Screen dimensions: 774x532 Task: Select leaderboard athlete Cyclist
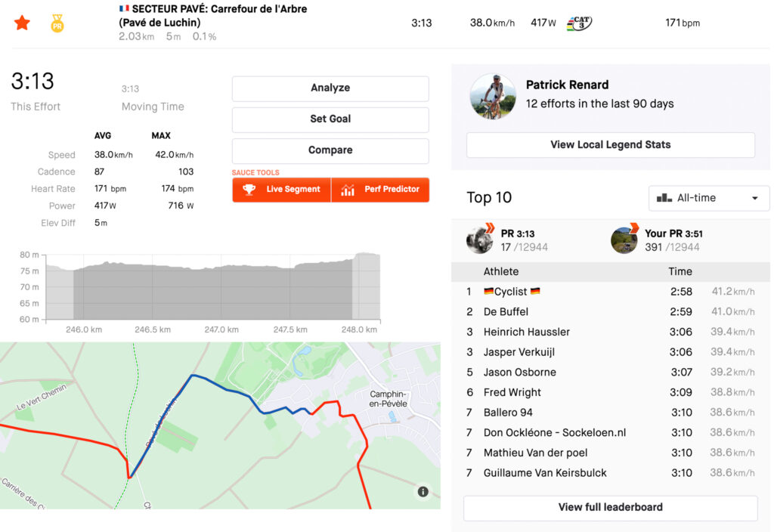(x=512, y=292)
